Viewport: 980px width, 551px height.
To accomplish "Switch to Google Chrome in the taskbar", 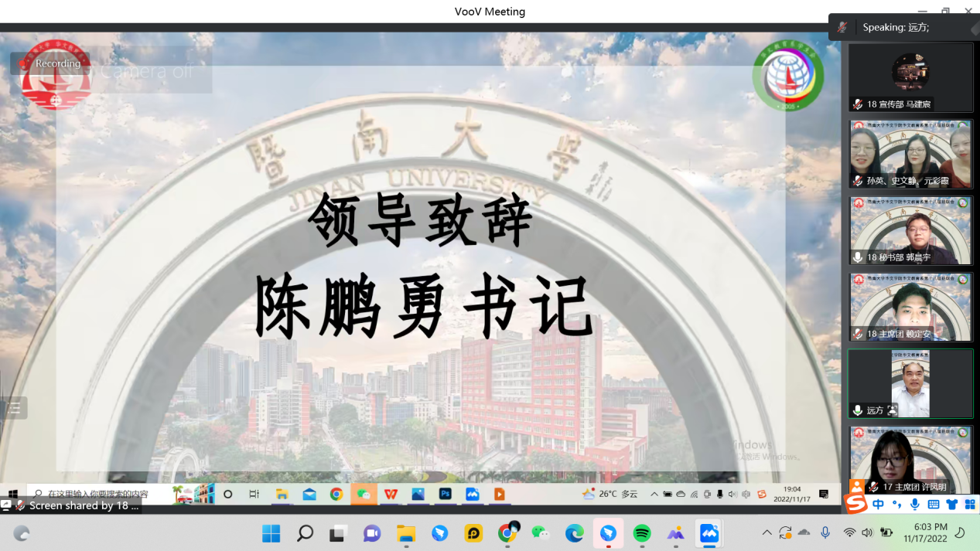I will [x=507, y=533].
